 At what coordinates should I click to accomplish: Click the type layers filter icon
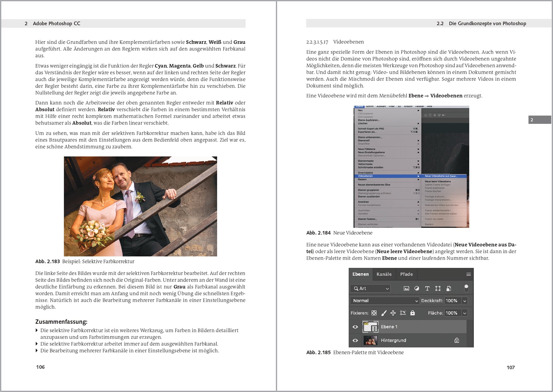pyautogui.click(x=427, y=289)
